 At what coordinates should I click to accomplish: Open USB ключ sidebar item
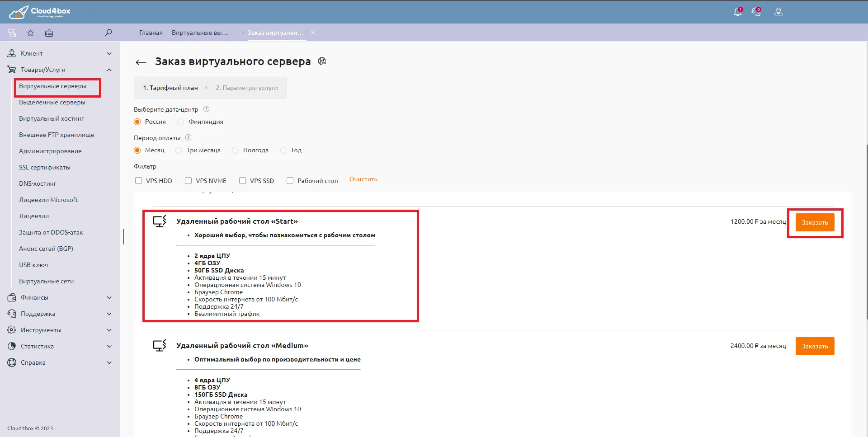point(33,265)
